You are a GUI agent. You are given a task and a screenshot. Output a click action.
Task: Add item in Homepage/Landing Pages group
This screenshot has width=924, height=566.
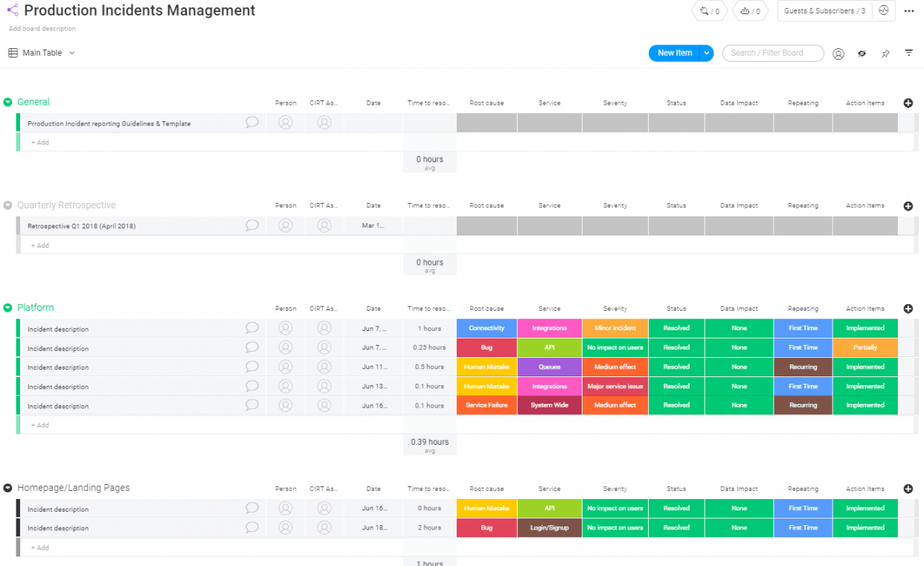(x=40, y=547)
